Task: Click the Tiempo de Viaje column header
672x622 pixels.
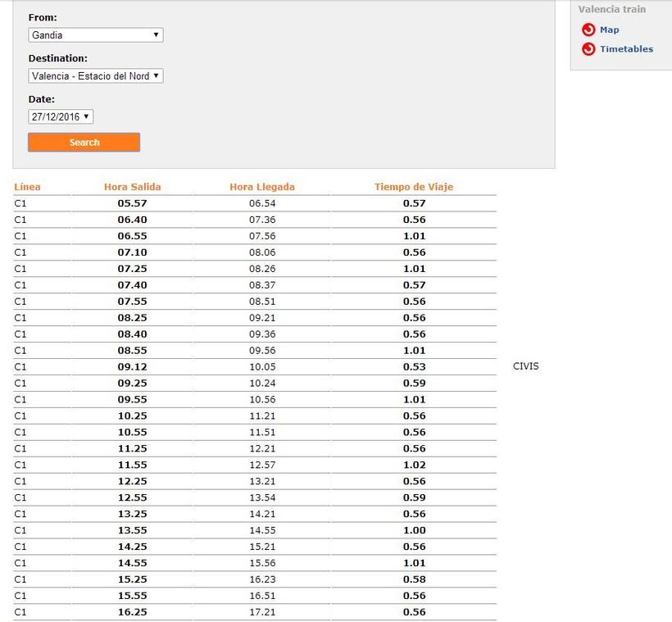Action: [x=414, y=187]
